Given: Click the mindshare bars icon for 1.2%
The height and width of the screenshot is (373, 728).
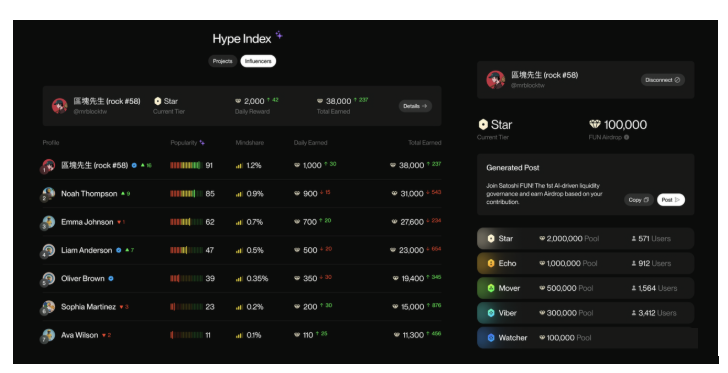Looking at the screenshot, I should 239,165.
